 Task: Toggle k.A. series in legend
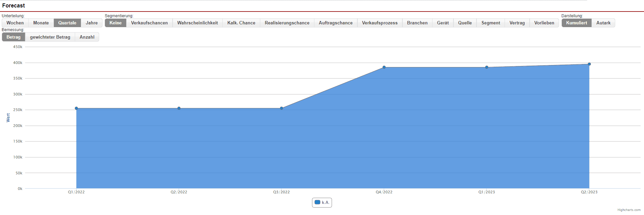322,202
